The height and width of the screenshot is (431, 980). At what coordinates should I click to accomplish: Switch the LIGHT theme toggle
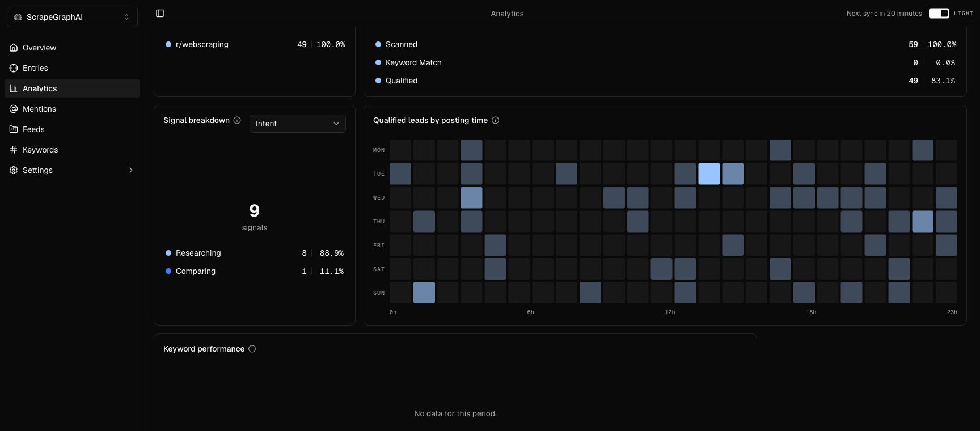point(939,14)
